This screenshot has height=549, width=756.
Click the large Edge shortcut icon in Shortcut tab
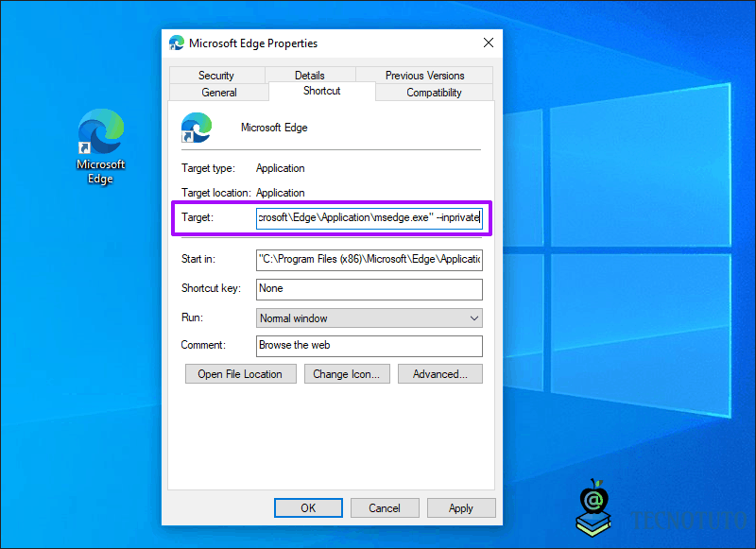point(197,128)
